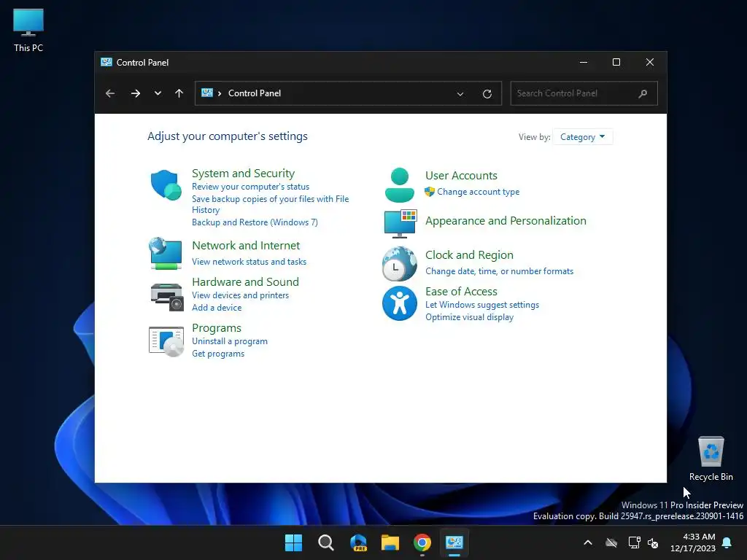The width and height of the screenshot is (747, 560).
Task: Click Review your computer's status
Action: pyautogui.click(x=251, y=187)
